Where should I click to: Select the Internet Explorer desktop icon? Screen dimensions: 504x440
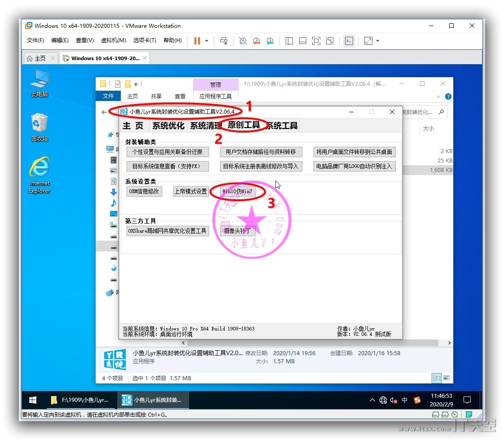pyautogui.click(x=40, y=175)
